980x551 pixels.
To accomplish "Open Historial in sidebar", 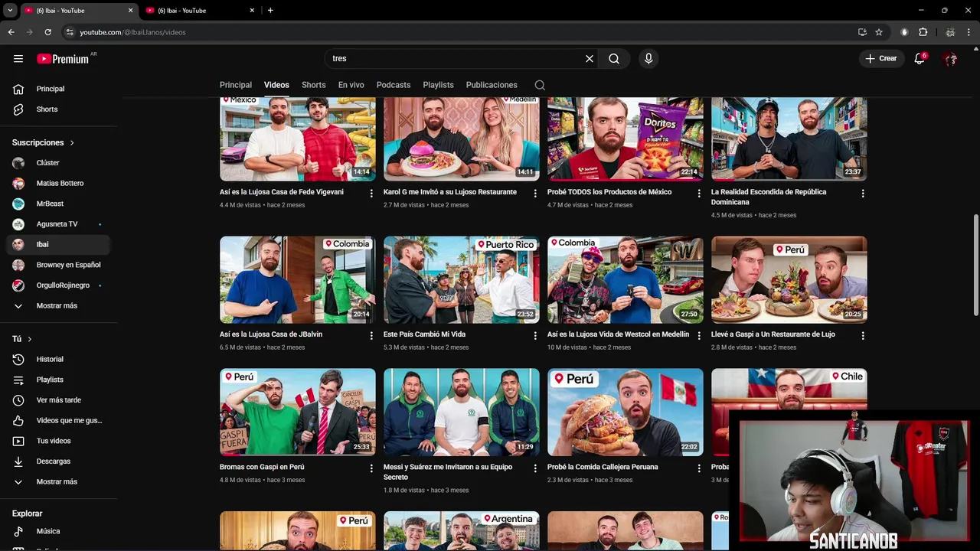I will coord(59,359).
